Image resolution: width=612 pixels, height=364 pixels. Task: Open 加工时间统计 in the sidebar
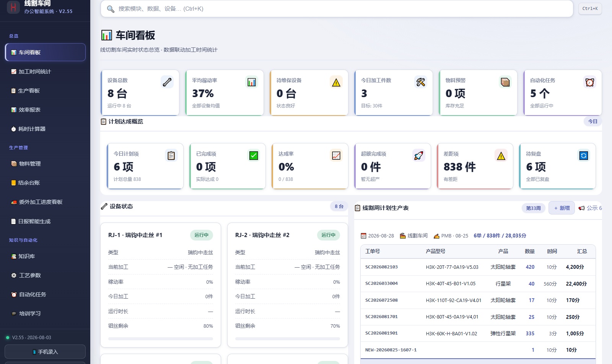pyautogui.click(x=45, y=71)
